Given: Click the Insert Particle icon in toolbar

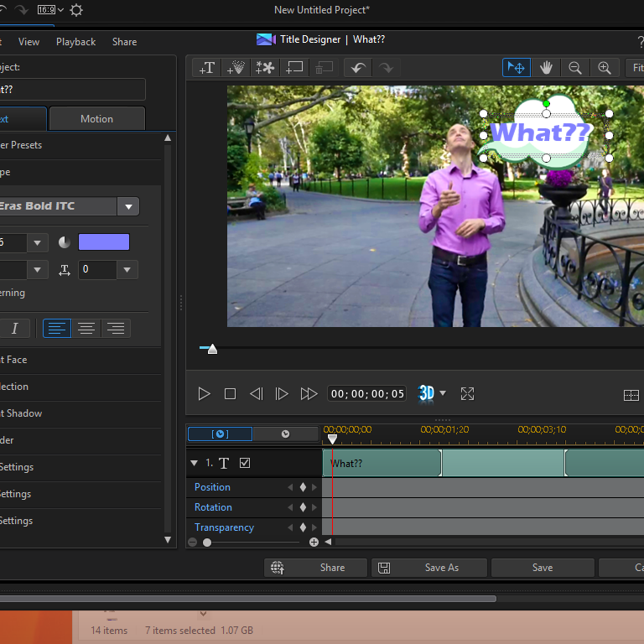Looking at the screenshot, I should pyautogui.click(x=236, y=68).
